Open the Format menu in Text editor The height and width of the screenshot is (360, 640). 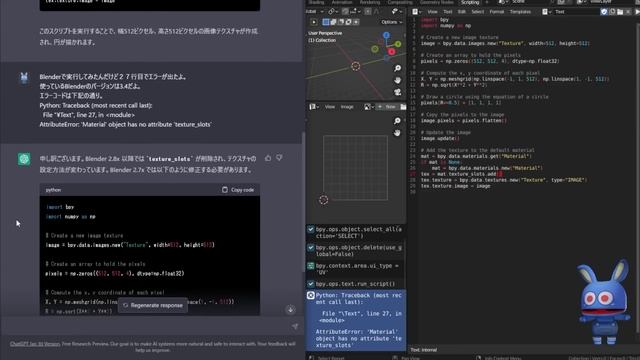[x=497, y=12]
